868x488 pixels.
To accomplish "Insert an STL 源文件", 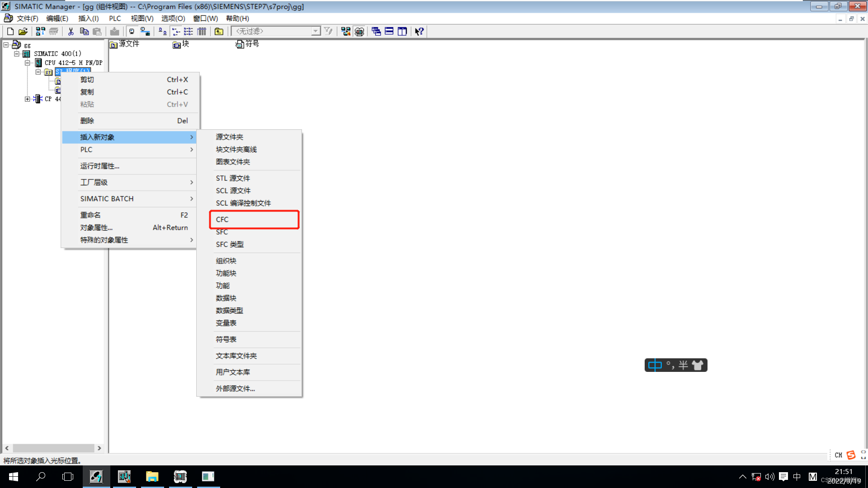I will [x=250, y=178].
